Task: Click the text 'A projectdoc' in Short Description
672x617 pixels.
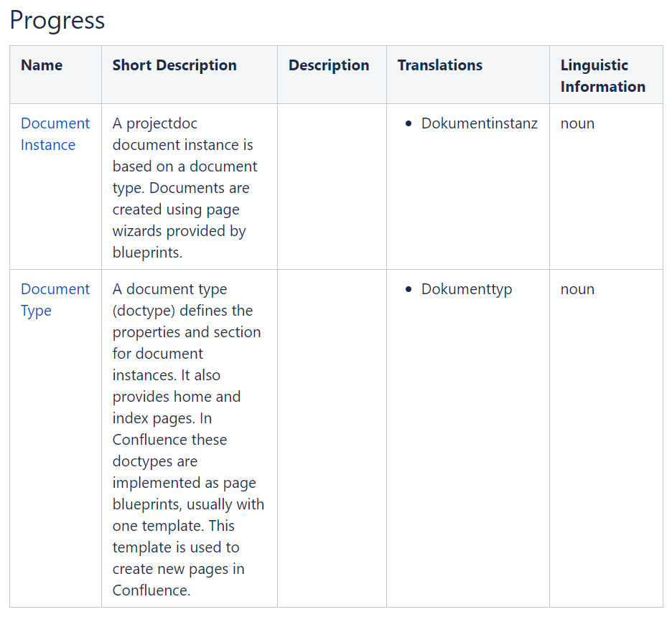Action: [x=154, y=123]
